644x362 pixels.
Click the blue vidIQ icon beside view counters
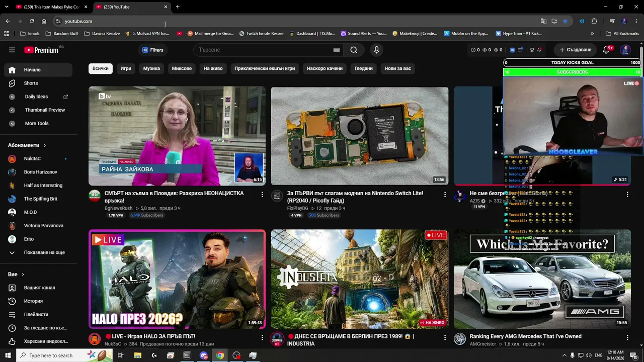click(512, 50)
